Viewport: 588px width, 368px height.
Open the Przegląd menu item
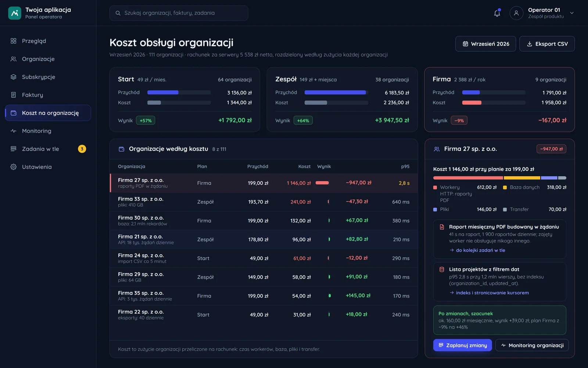pyautogui.click(x=48, y=41)
